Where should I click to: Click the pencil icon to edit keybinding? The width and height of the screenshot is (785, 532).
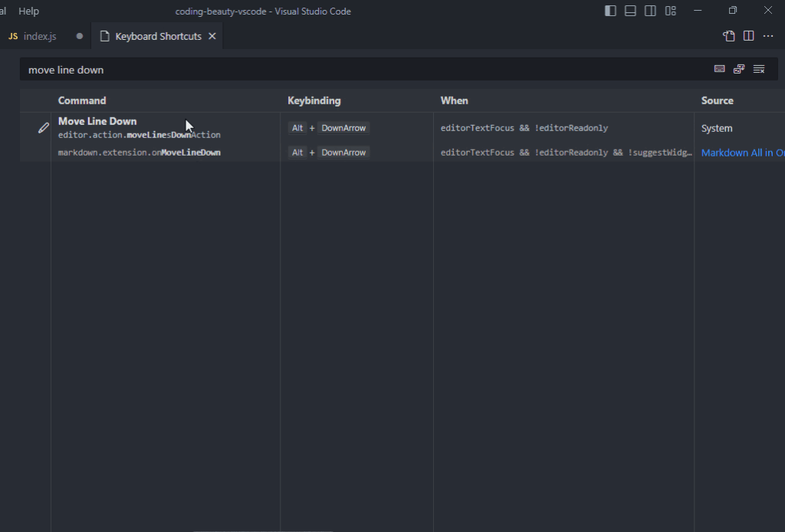point(44,128)
